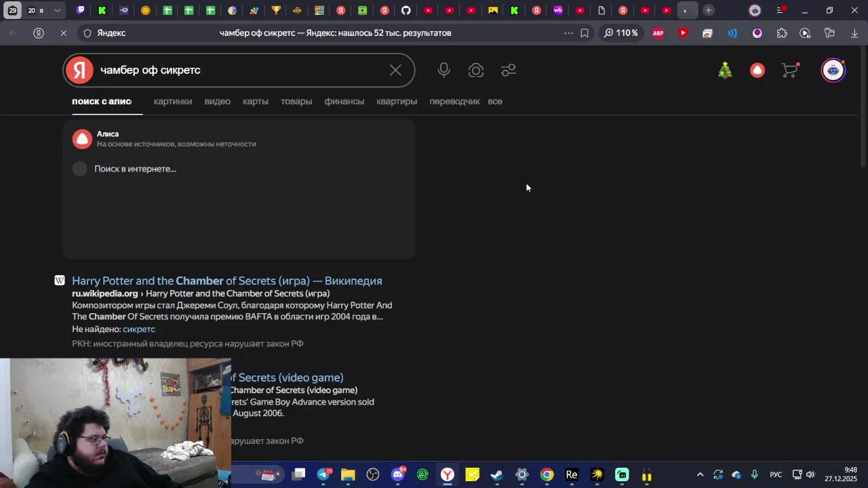Expand the tab group dropdown chevron

(58, 10)
